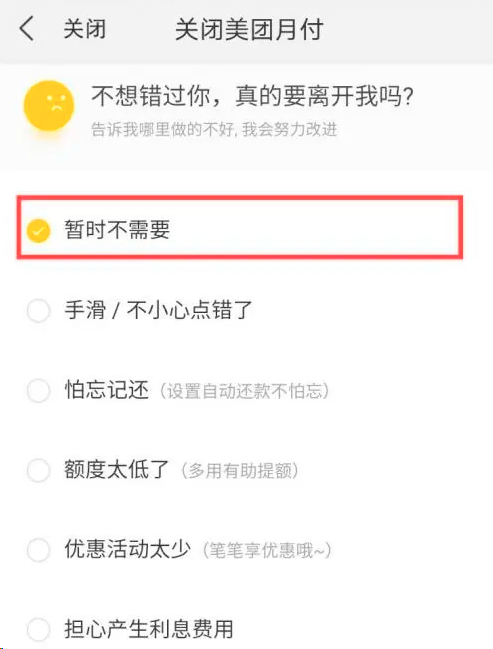Click the 担心产生利息费用 option text

(x=149, y=629)
